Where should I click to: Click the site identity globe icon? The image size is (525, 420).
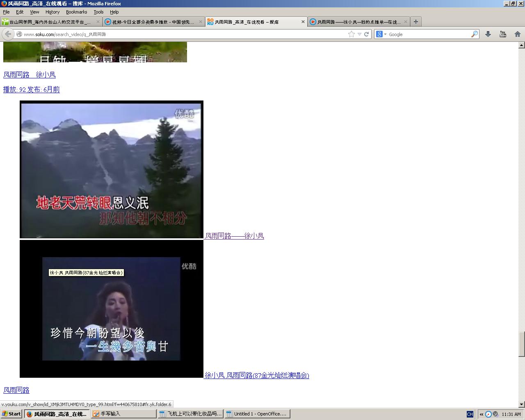[19, 34]
